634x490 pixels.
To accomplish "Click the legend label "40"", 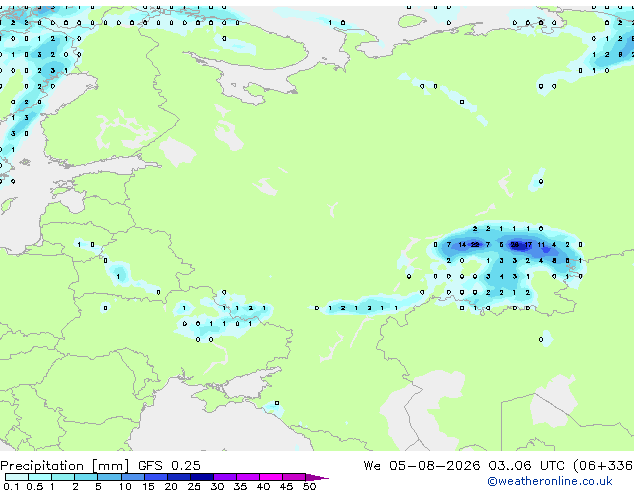I will [x=263, y=486].
